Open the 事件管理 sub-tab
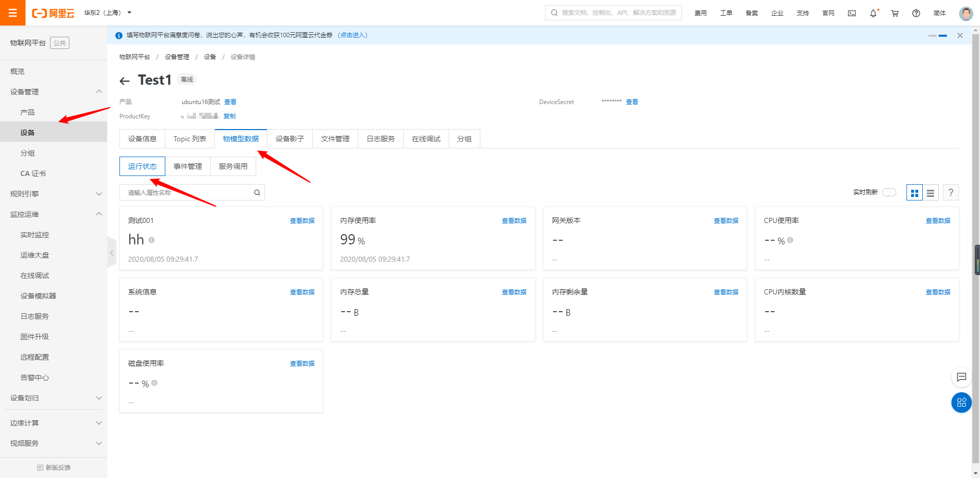The width and height of the screenshot is (980, 478). coord(188,166)
